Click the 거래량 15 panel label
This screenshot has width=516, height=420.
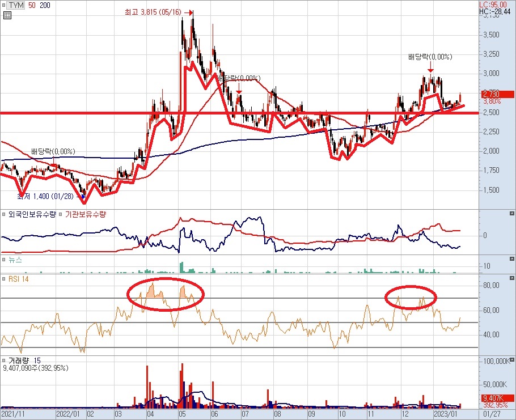[24, 361]
